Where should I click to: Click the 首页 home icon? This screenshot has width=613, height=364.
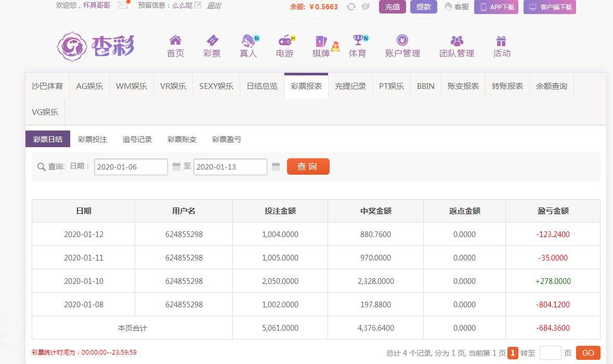pos(175,41)
